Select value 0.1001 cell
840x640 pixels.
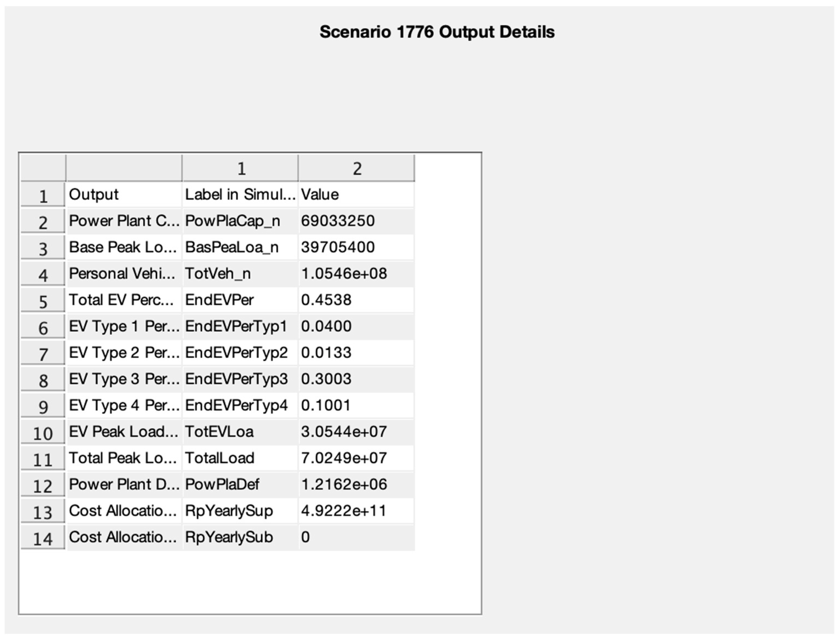[x=356, y=405]
